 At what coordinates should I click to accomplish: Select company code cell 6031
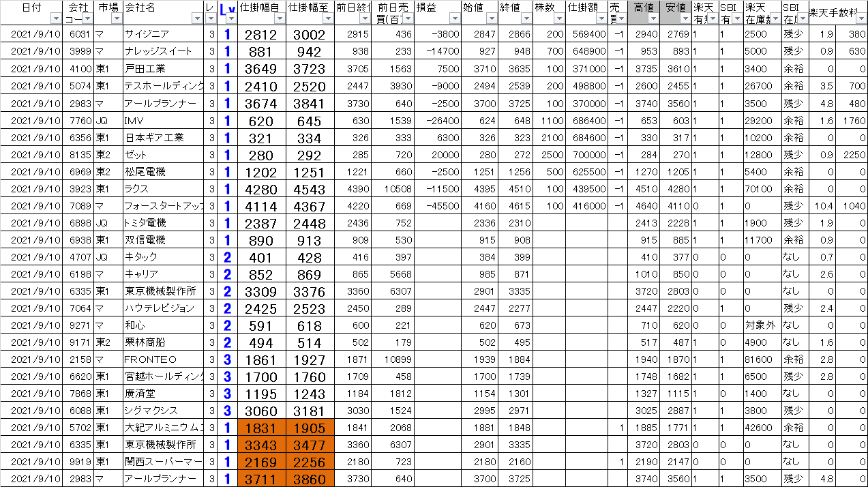pyautogui.click(x=80, y=33)
